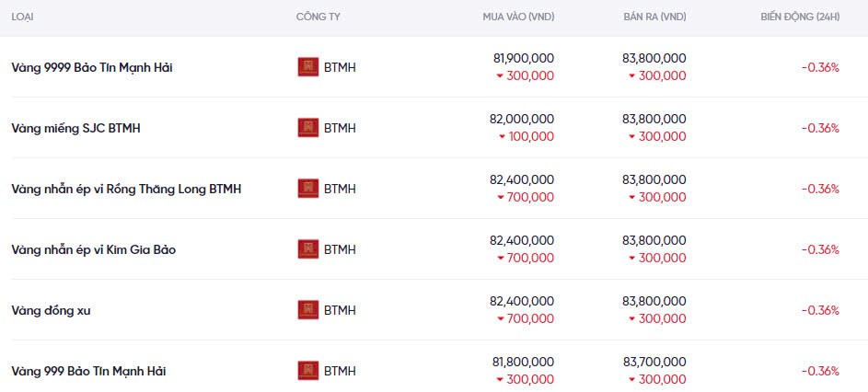The image size is (868, 392).
Task: Open Vàng 999 Bảo Tín Mạnh Hải
Action: [88, 371]
